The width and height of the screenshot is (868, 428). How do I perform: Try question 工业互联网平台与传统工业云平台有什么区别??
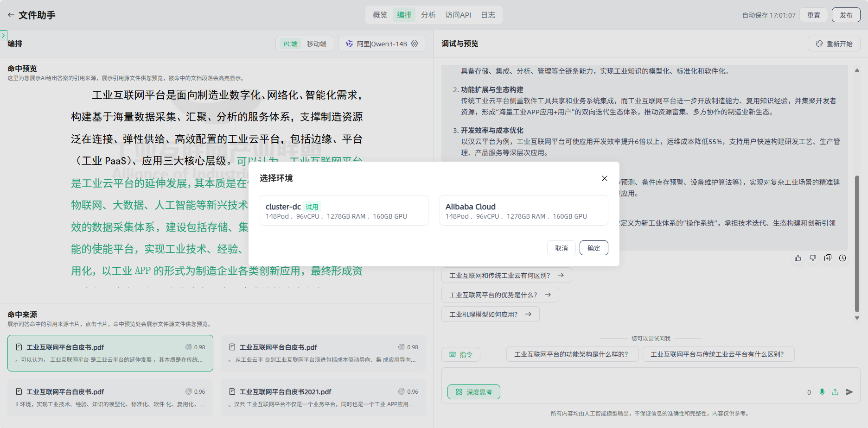[x=718, y=354]
